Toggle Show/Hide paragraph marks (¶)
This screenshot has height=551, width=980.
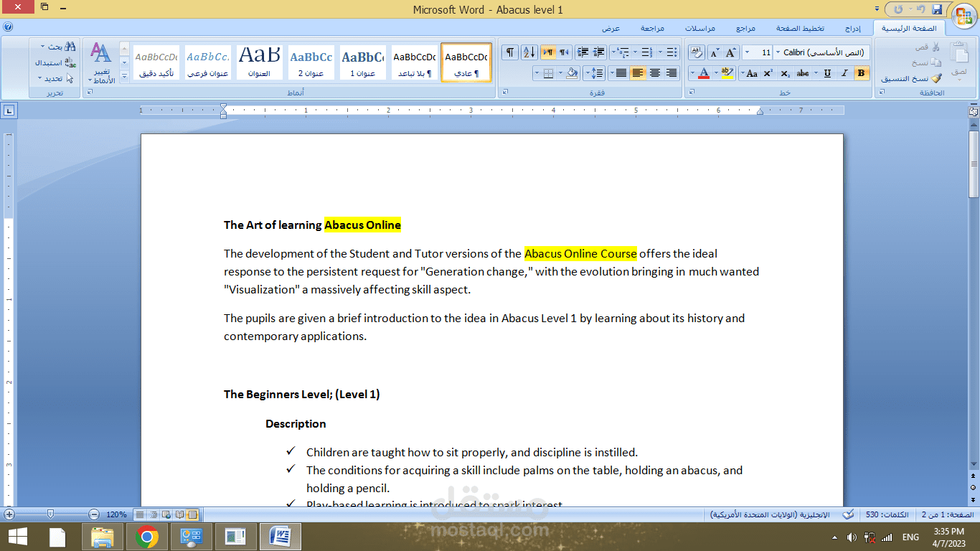509,52
